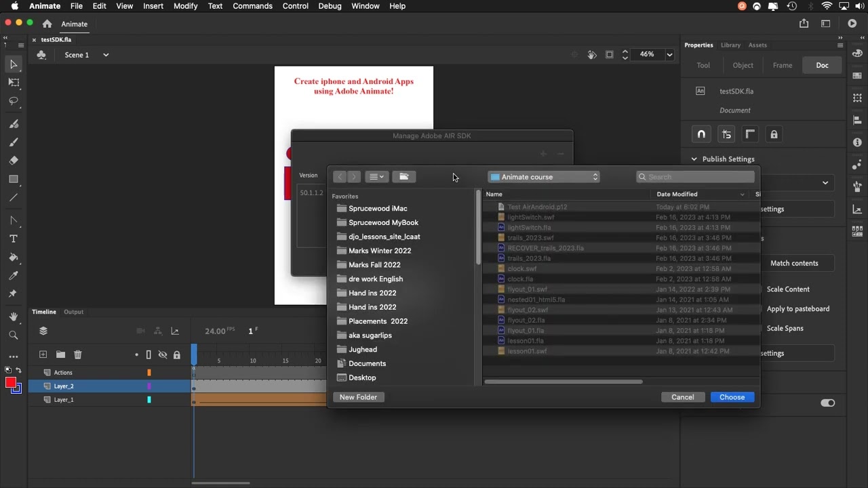Open the zoom percentage dropdown at 46%

tap(670, 54)
